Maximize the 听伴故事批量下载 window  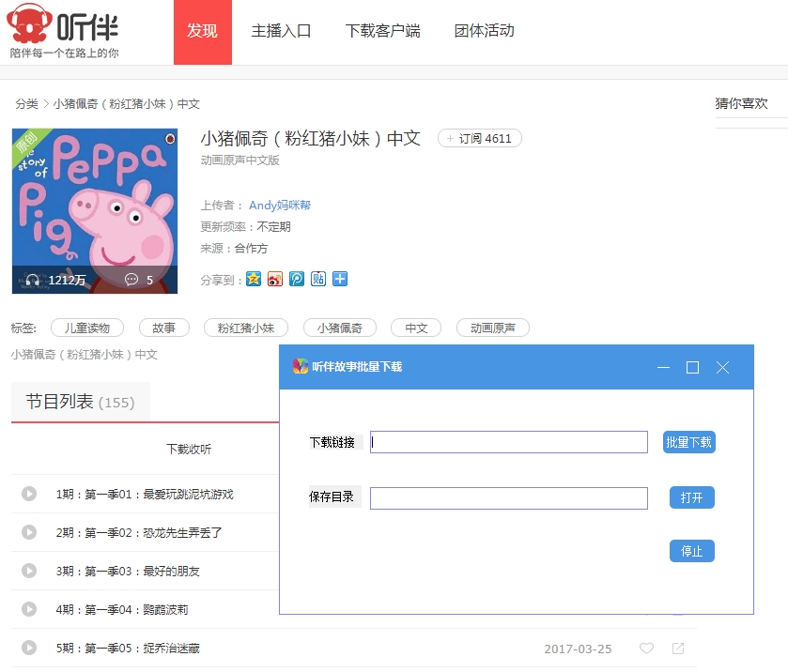pos(692,368)
